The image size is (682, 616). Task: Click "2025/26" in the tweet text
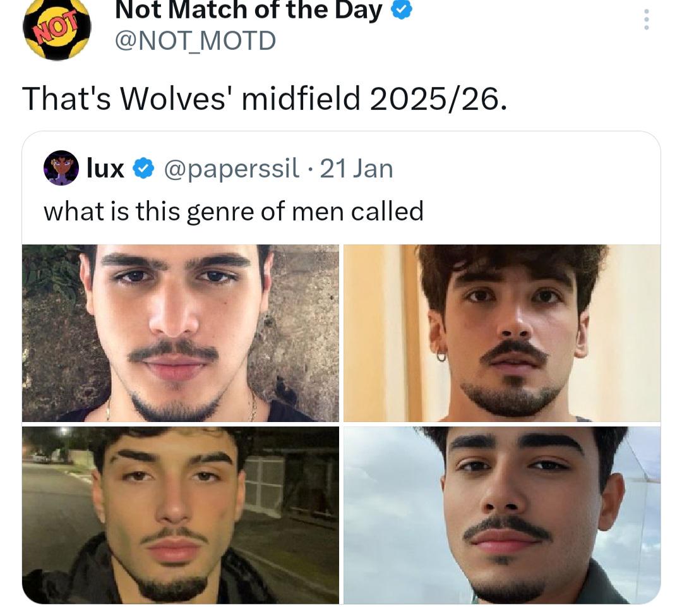437,98
